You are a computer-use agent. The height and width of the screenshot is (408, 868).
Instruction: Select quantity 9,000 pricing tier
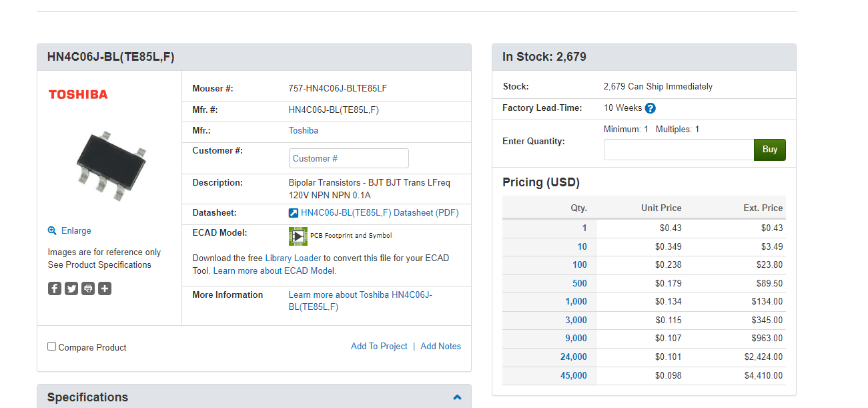coord(576,339)
